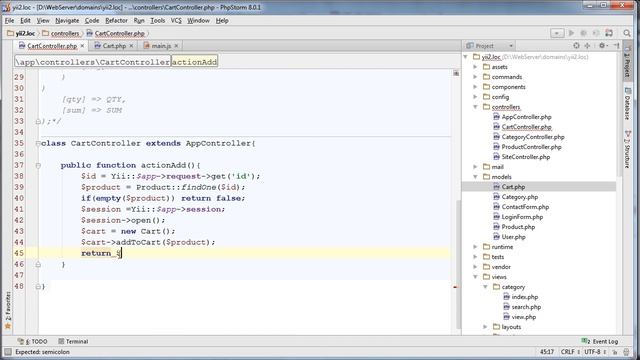Screen dimensions: 640x360
Task: Expand the vendor folder
Action: pos(475,267)
